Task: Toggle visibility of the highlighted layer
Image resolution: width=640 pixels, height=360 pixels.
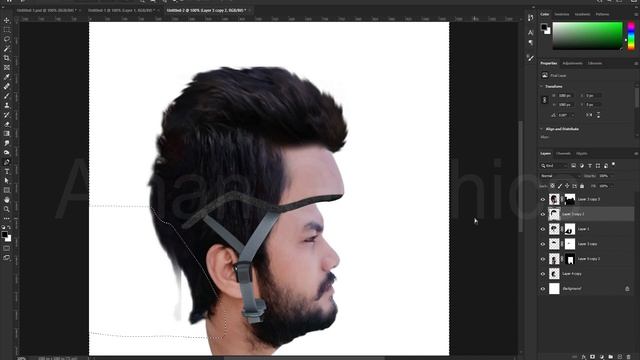Action: 543,214
